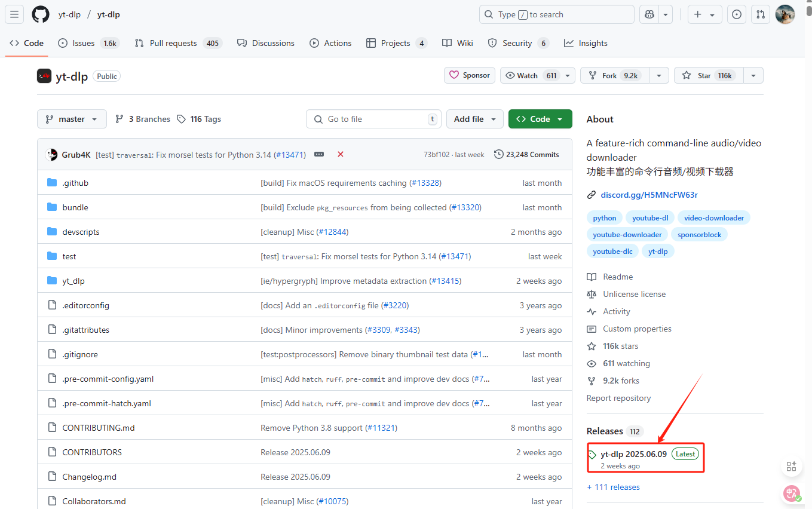Open the Custom properties link
Viewport: 812px width, 509px height.
coord(637,329)
